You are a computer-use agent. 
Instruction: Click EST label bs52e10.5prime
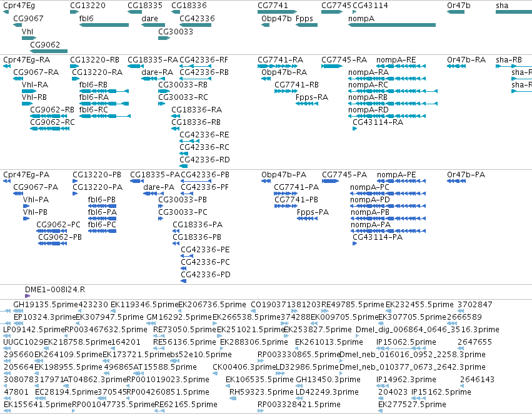[201, 355]
